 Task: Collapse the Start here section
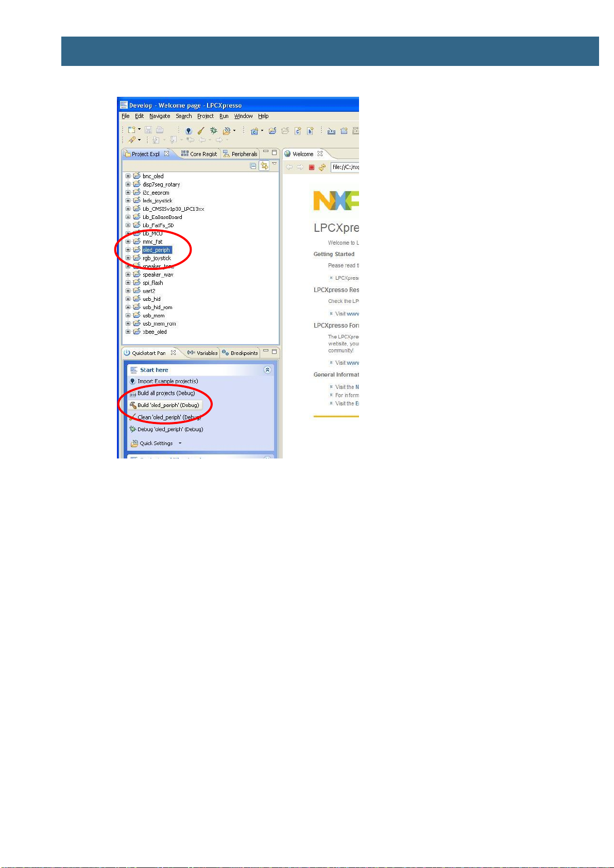pyautogui.click(x=267, y=370)
